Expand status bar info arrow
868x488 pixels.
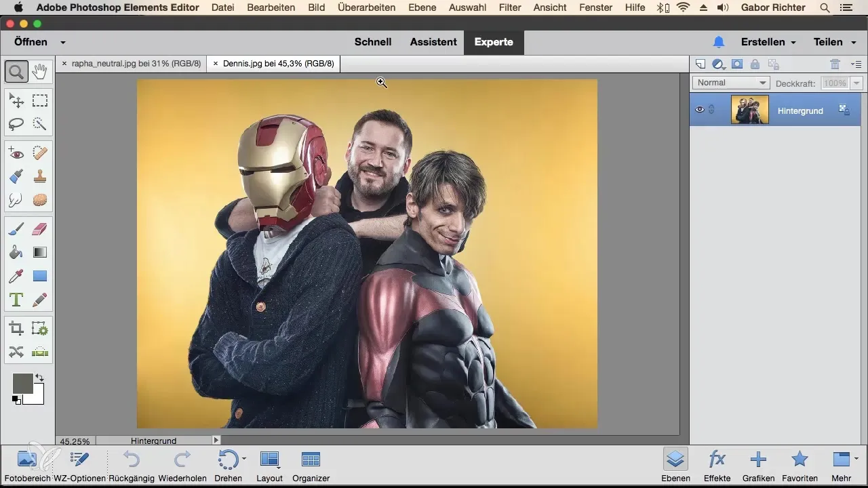216,441
